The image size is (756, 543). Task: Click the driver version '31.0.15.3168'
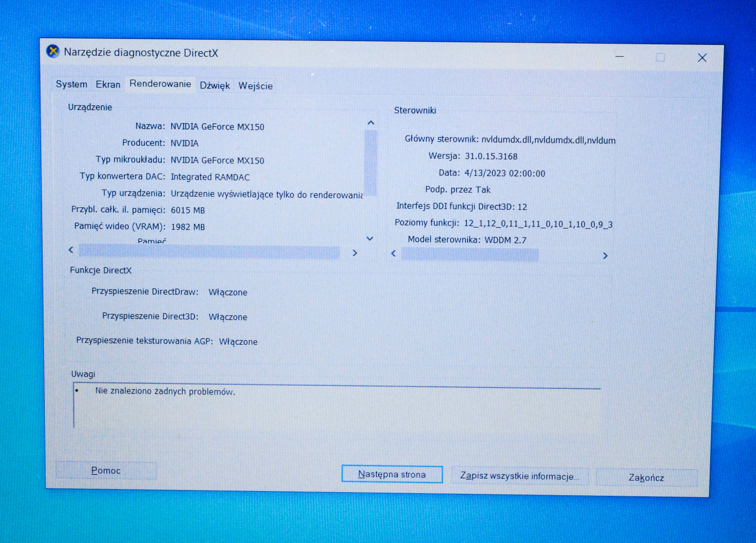point(491,156)
